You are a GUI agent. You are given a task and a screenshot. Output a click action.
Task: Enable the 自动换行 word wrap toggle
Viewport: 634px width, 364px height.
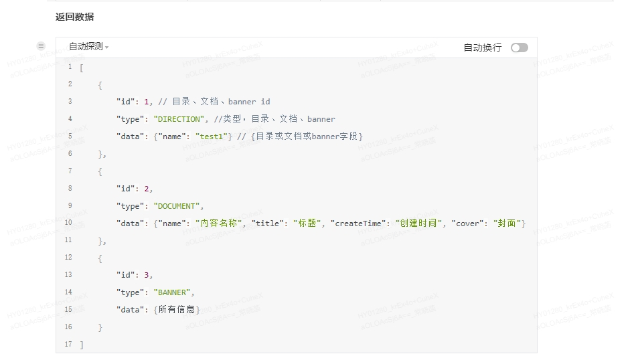coord(519,48)
